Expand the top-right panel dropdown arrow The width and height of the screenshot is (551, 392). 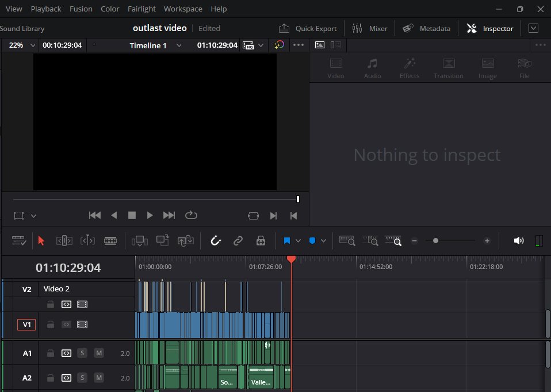[533, 28]
